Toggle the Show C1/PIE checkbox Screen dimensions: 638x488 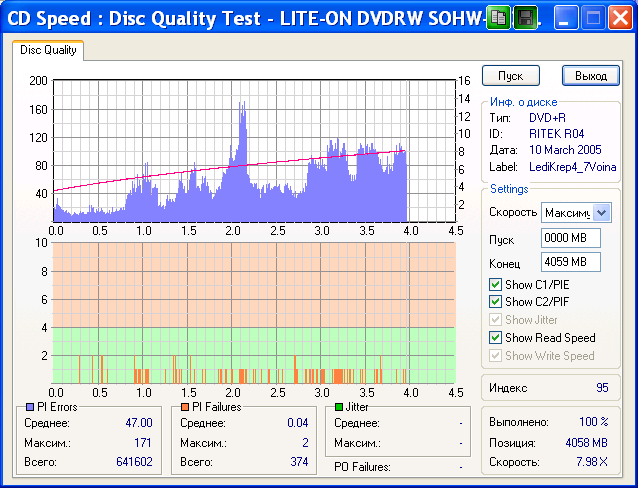click(495, 283)
